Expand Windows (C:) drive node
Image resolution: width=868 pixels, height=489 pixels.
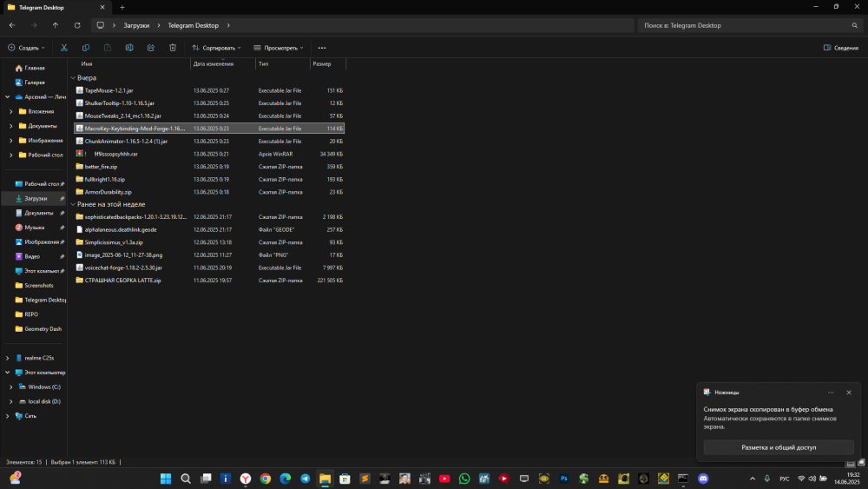point(11,387)
